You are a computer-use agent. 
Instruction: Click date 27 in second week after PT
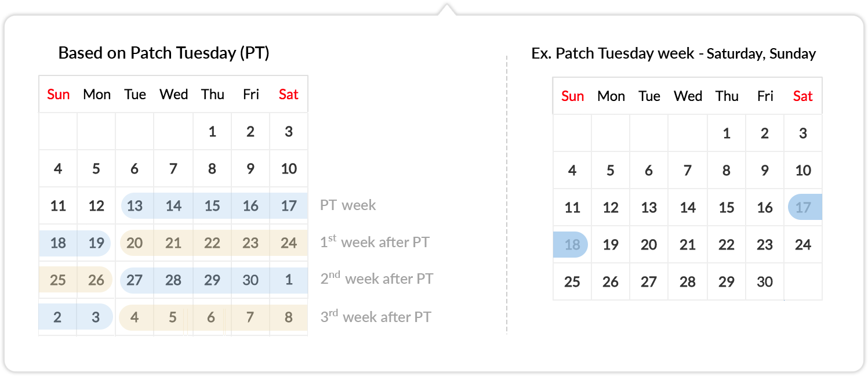click(135, 280)
